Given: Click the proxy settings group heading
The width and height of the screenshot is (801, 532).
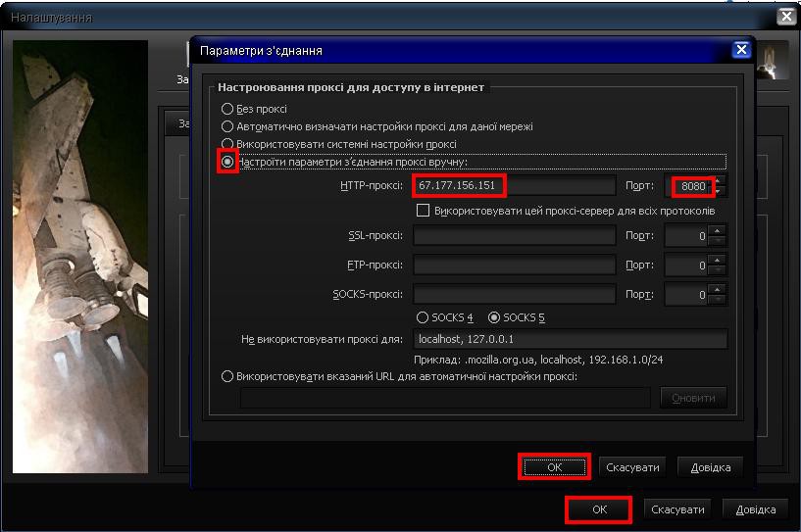Looking at the screenshot, I should (x=351, y=87).
